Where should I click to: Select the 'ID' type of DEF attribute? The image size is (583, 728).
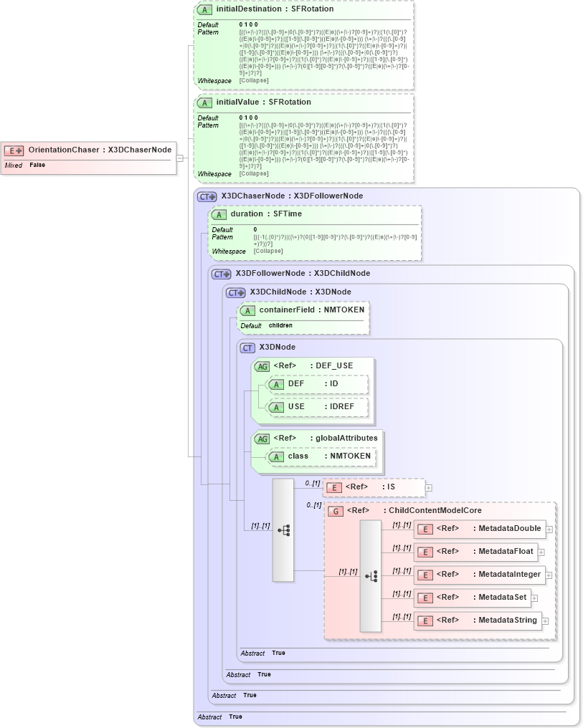334,384
